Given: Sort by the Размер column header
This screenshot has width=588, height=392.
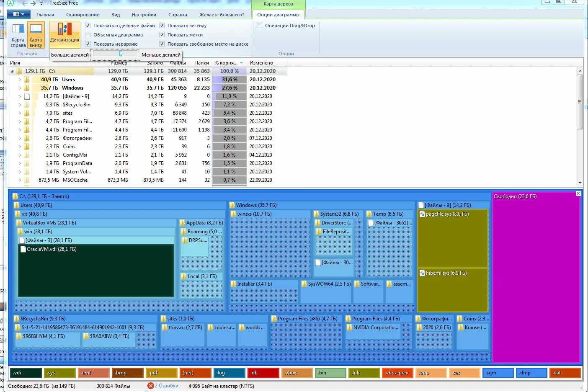Looking at the screenshot, I should 119,63.
